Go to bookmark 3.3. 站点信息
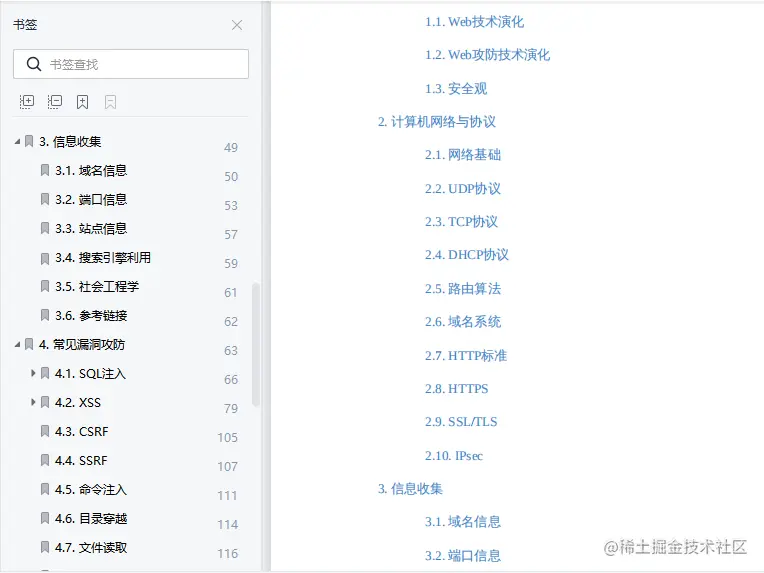The height and width of the screenshot is (573, 764). [x=91, y=229]
